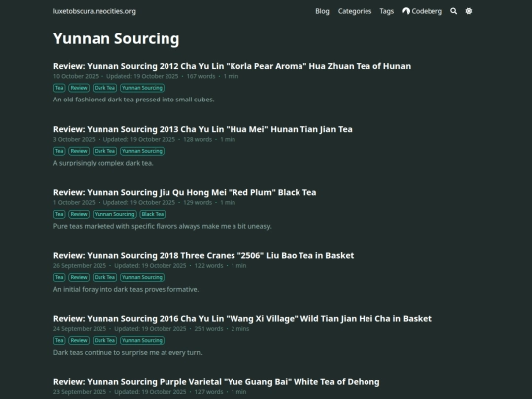Click the Yunnan Sourcing page heading
The image size is (532, 399).
[116, 39]
